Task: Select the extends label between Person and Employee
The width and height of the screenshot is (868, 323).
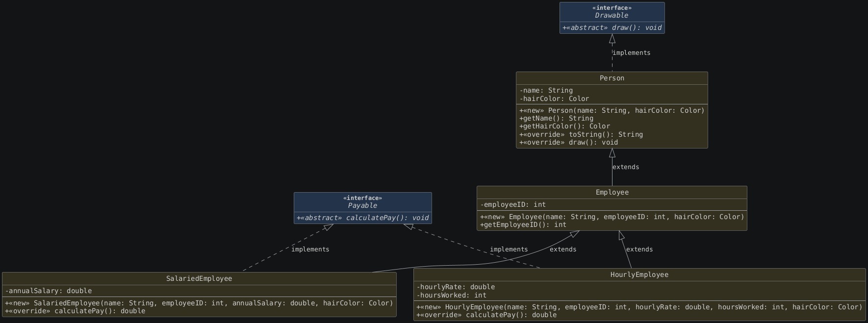Action: click(x=626, y=167)
